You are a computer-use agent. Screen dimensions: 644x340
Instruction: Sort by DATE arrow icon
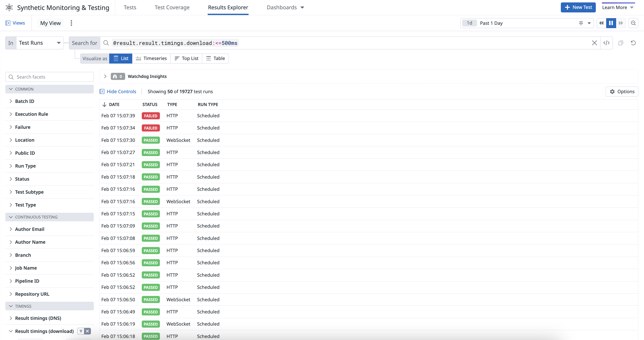(104, 104)
